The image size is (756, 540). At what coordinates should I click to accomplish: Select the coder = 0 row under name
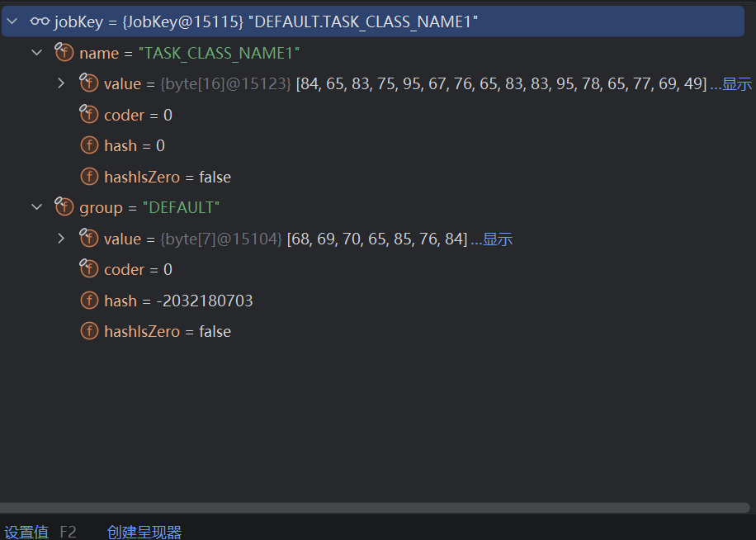pos(373,115)
